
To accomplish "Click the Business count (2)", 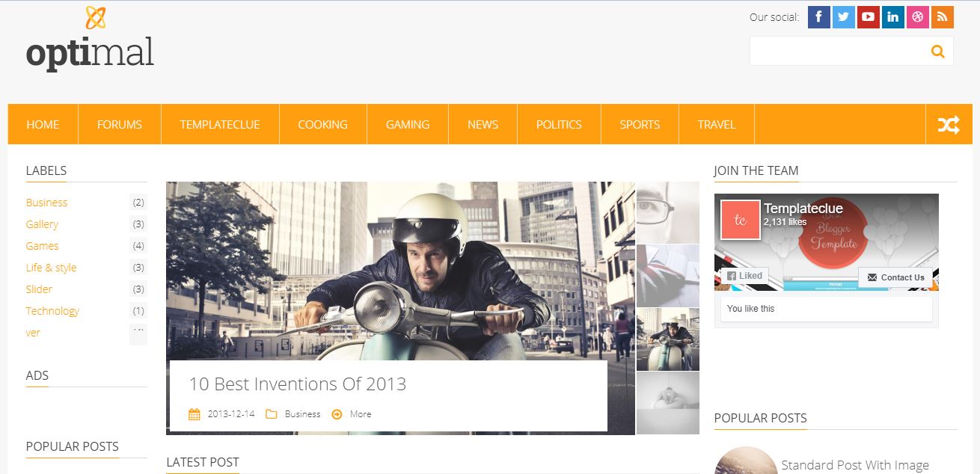I will 138,203.
